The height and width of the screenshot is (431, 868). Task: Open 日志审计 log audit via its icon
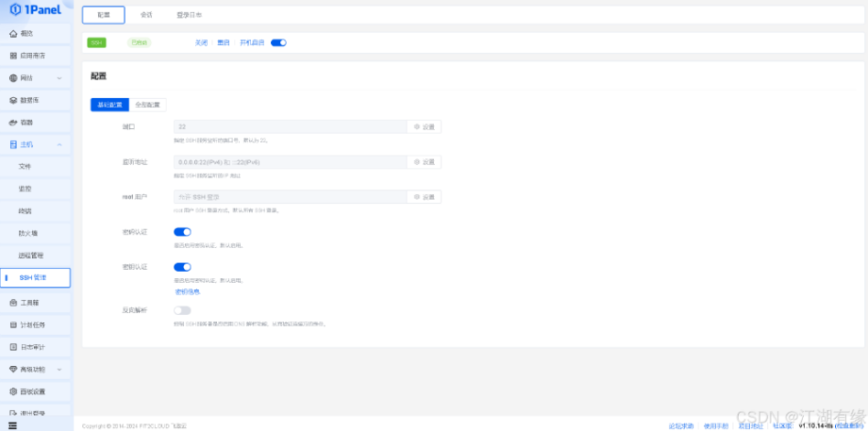click(x=13, y=347)
